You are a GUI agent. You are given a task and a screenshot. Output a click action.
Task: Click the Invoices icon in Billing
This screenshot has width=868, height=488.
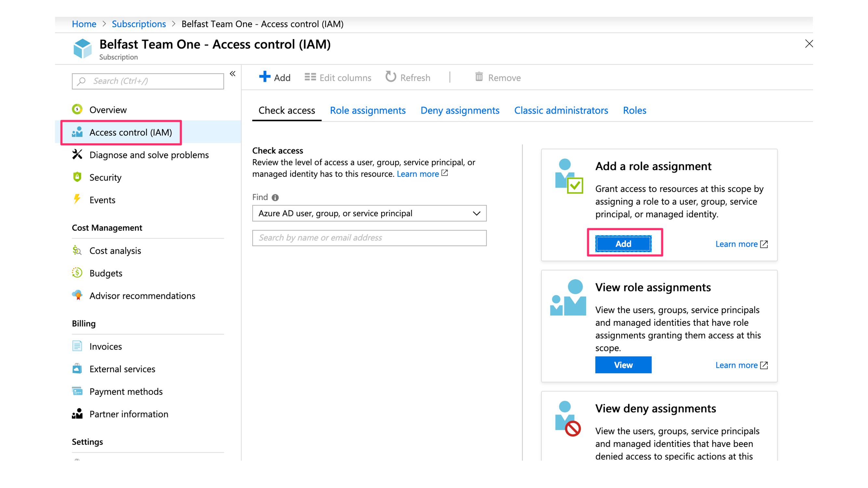point(77,346)
